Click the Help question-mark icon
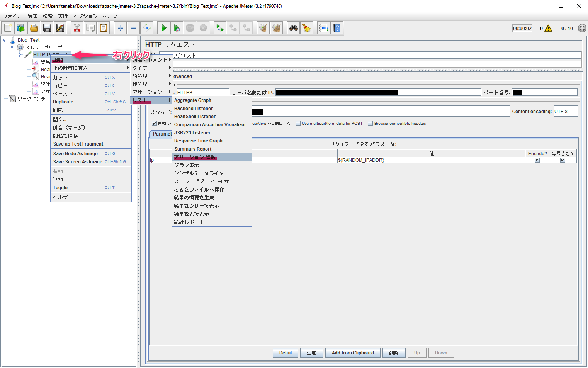The image size is (588, 368). (x=337, y=28)
